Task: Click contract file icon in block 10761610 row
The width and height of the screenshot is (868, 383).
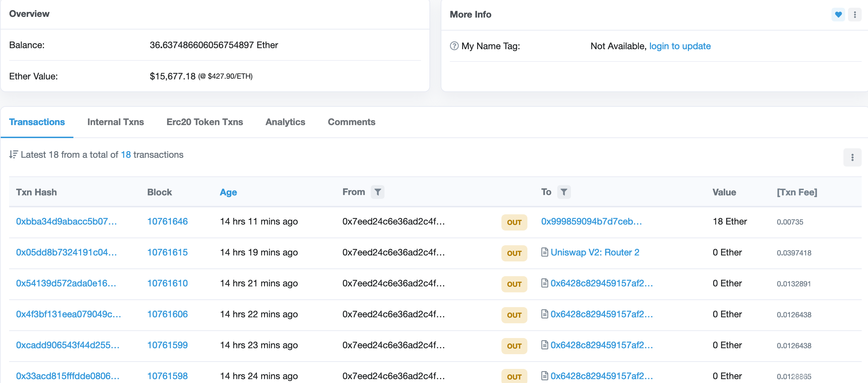Action: coord(545,283)
